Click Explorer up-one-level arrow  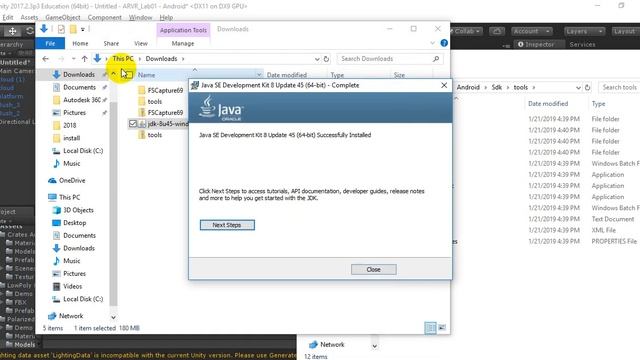(84, 59)
